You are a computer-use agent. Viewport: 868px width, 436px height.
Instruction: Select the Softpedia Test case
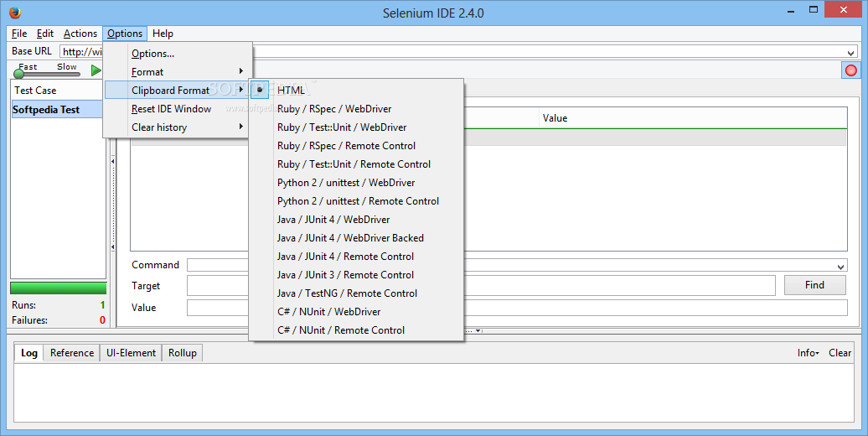pos(58,109)
